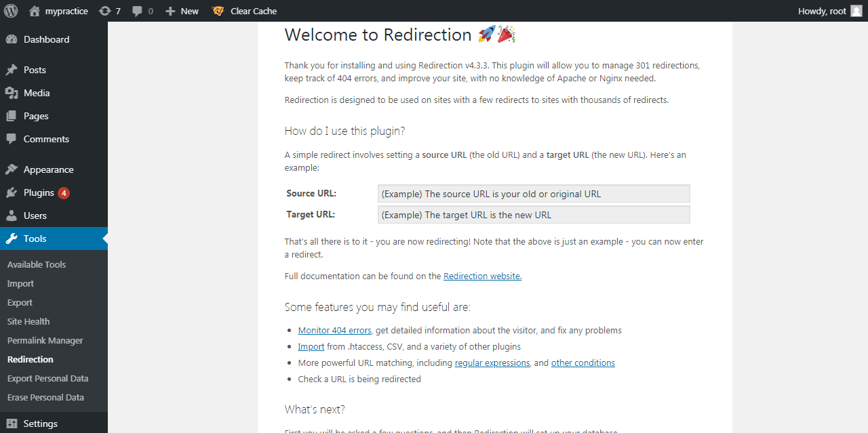Click Clear Cache text in admin bar
The image size is (868, 433).
coord(254,11)
